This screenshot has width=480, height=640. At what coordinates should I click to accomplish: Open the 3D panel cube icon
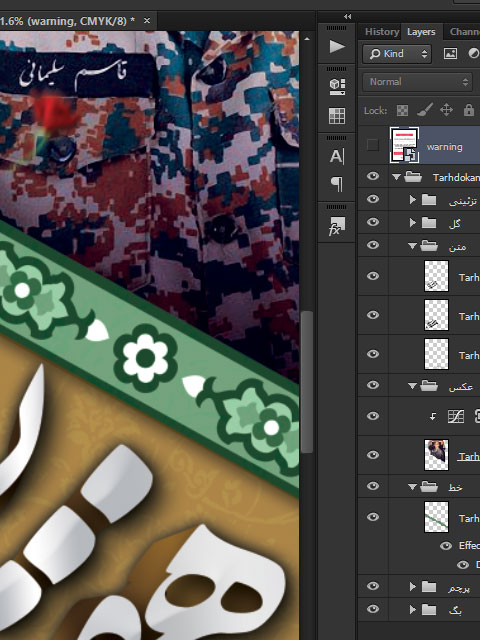[x=337, y=86]
